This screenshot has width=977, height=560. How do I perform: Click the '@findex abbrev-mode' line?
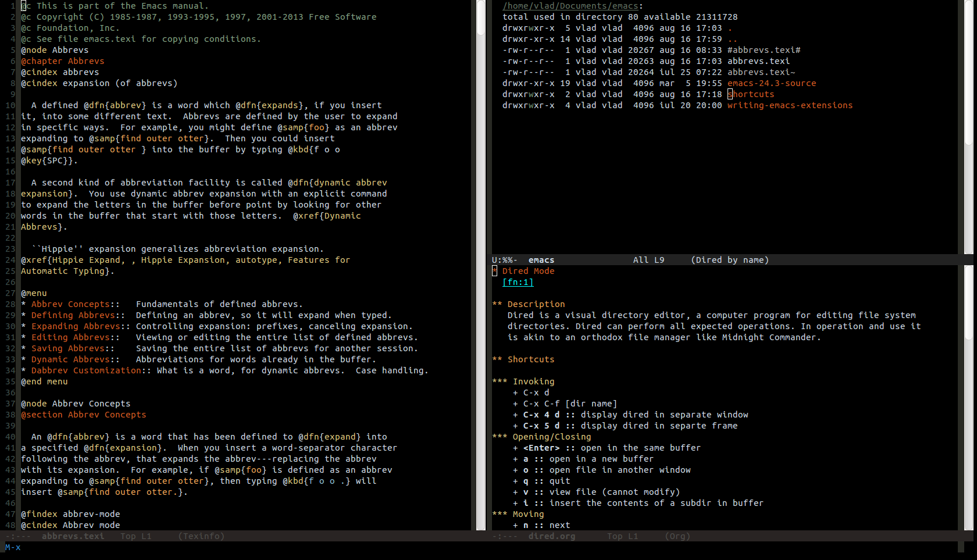coord(70,514)
